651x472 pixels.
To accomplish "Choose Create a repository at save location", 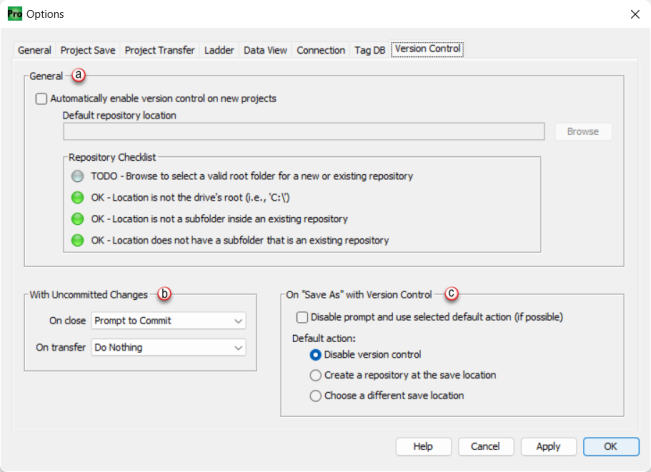I will [x=316, y=375].
